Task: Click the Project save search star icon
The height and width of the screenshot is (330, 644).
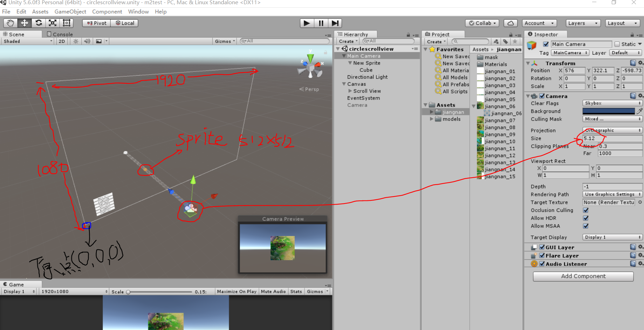Action: (x=515, y=41)
